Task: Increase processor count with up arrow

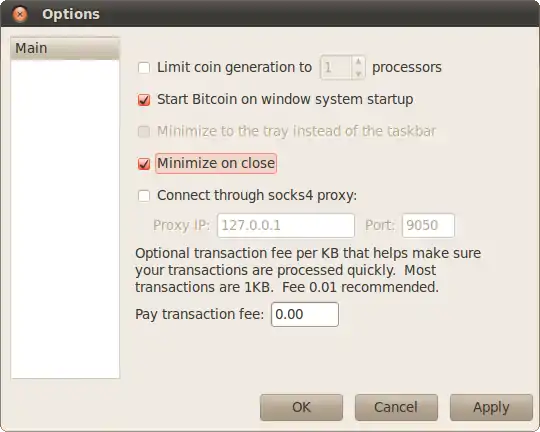Action: point(358,61)
